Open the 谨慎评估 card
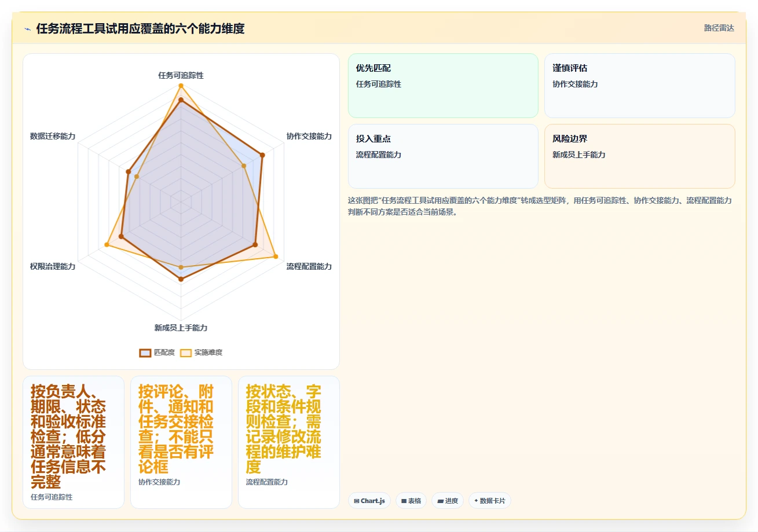Viewport: 758px width, 532px height. tap(640, 86)
